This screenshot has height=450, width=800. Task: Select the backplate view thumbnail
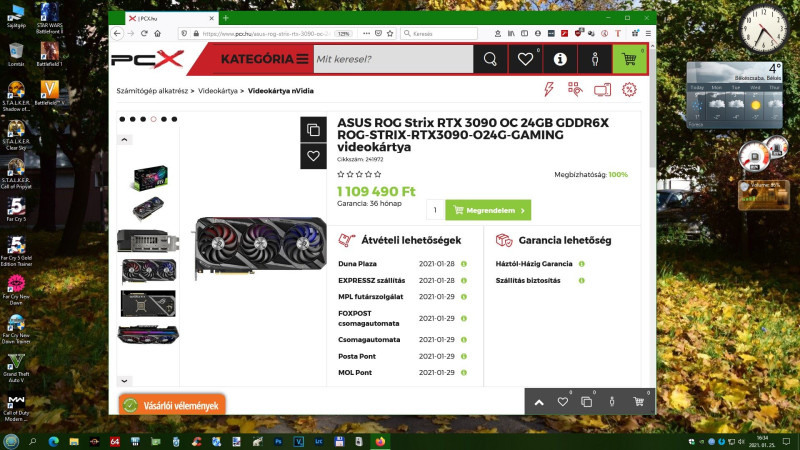pos(148,304)
